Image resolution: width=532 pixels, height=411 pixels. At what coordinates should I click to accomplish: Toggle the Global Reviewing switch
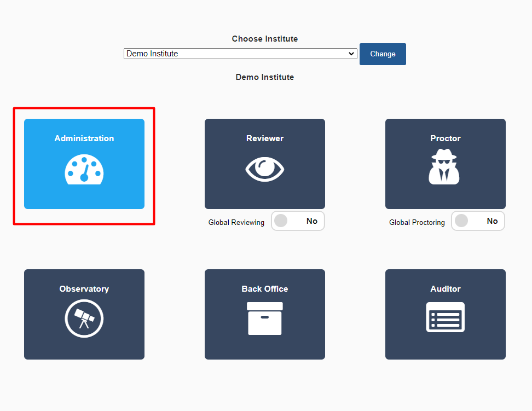click(x=298, y=221)
